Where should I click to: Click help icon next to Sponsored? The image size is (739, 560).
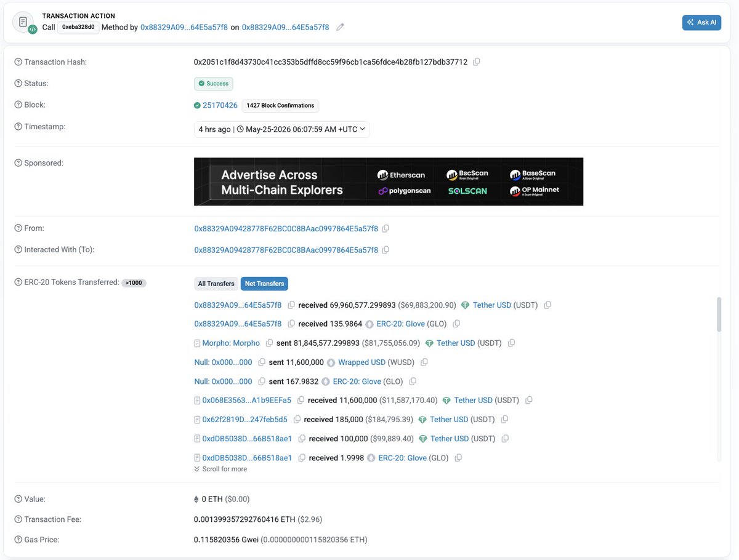click(x=18, y=163)
